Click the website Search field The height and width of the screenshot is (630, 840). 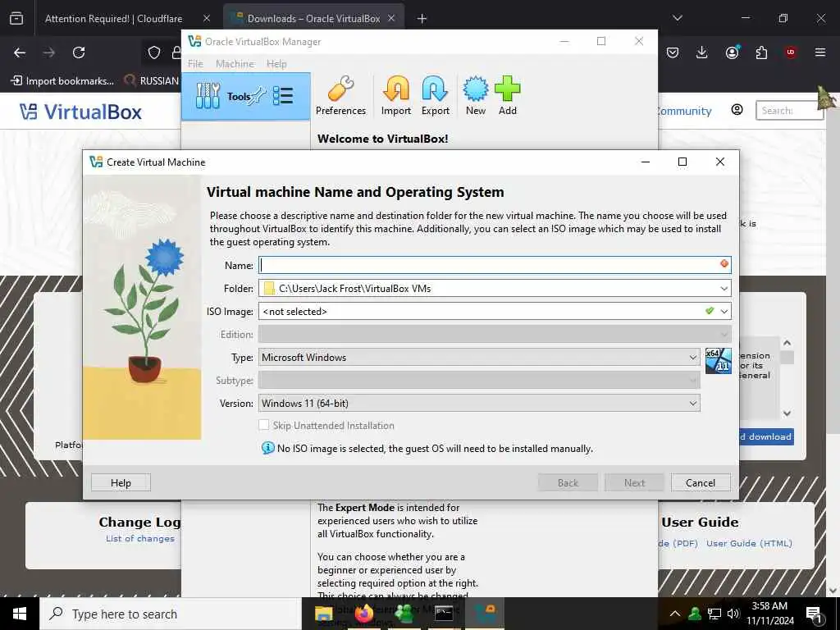tap(788, 111)
